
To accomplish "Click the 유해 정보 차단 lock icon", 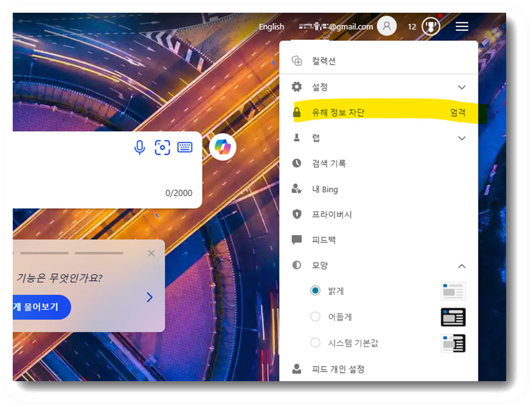I will pyautogui.click(x=297, y=112).
